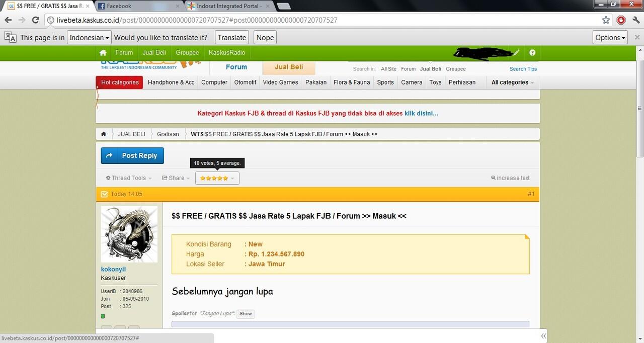Open the Flora & Fauna category
Viewport: 644px width, 343px height.
[352, 82]
